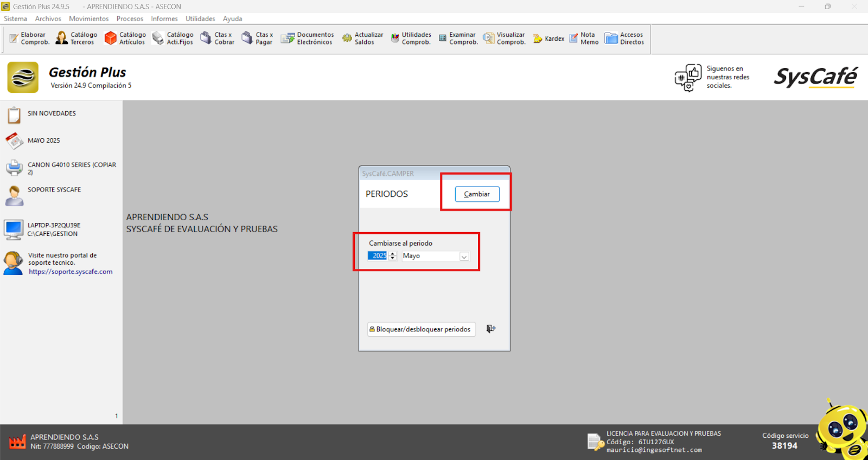Open Elaborar Comprob. toolbar icon
This screenshot has width=868, height=460.
[14, 39]
